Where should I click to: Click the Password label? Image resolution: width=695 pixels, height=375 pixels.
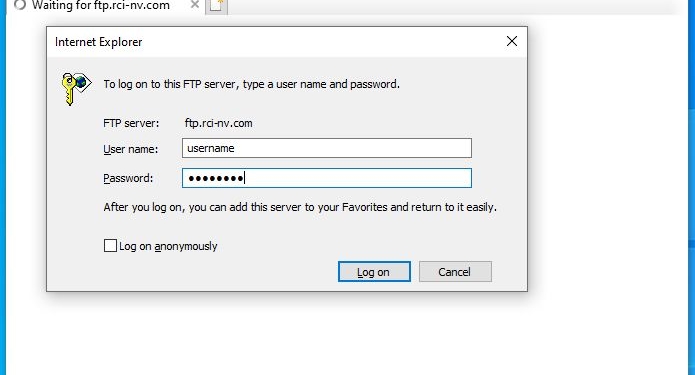coord(128,178)
